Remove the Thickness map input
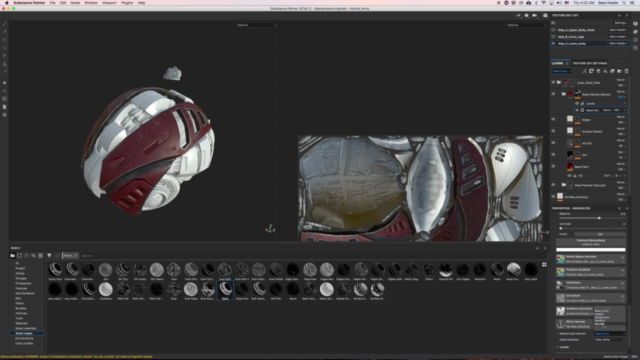The width and height of the screenshot is (640, 360). (622, 283)
